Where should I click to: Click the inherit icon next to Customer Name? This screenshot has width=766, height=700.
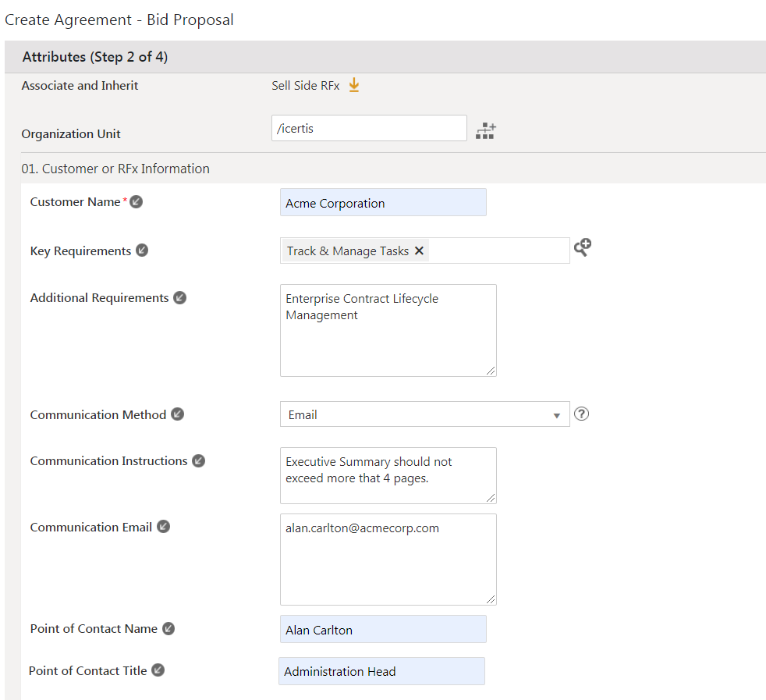[x=137, y=202]
